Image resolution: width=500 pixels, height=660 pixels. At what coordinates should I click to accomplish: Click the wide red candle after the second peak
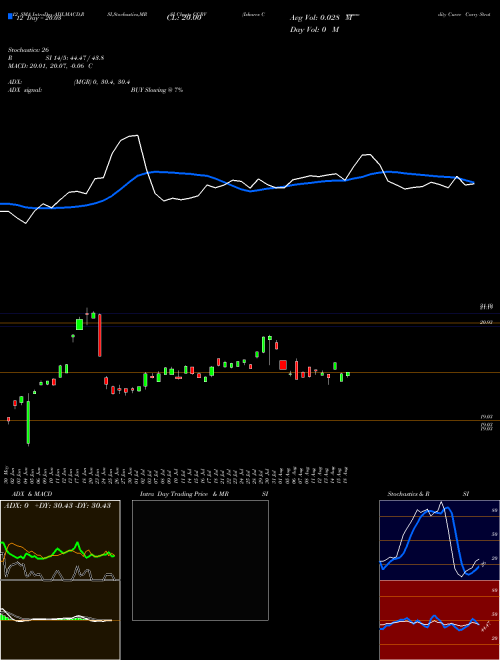(x=283, y=365)
